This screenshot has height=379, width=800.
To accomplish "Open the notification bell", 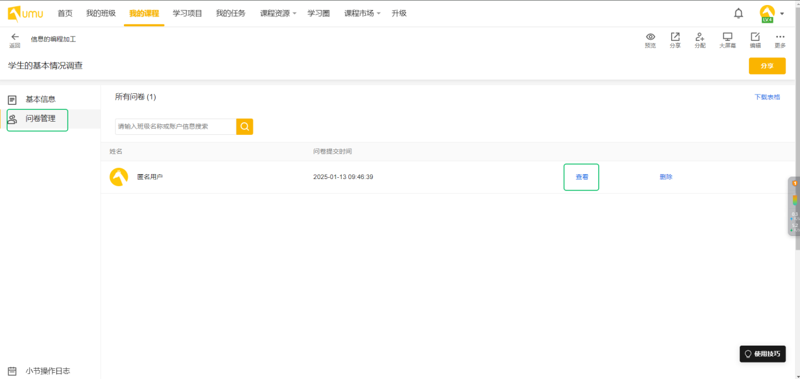I will 738,14.
